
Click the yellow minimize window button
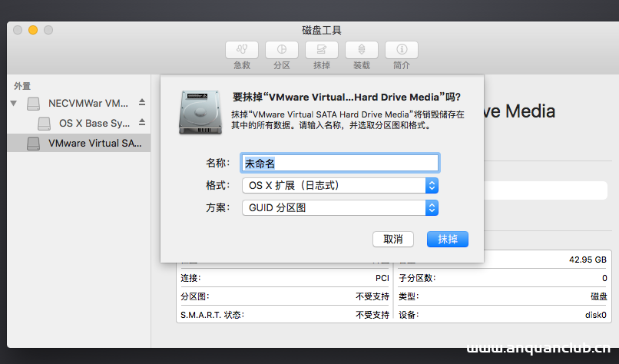pyautogui.click(x=33, y=30)
